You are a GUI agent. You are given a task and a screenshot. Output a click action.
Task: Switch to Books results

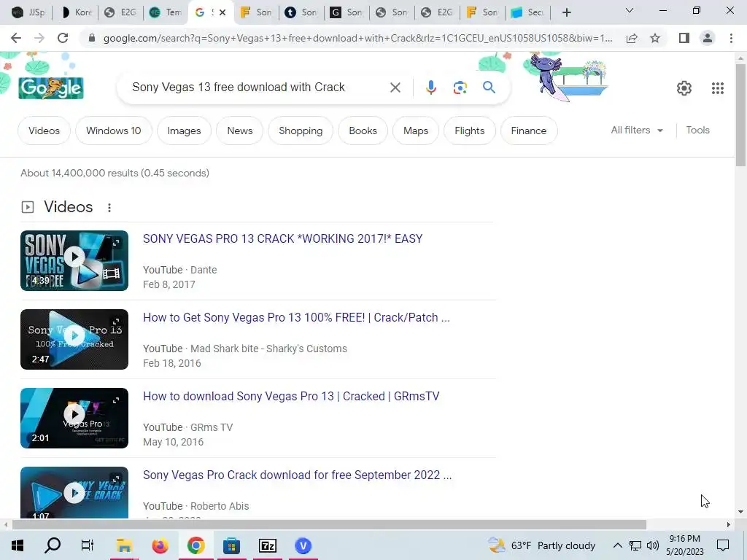tap(363, 131)
